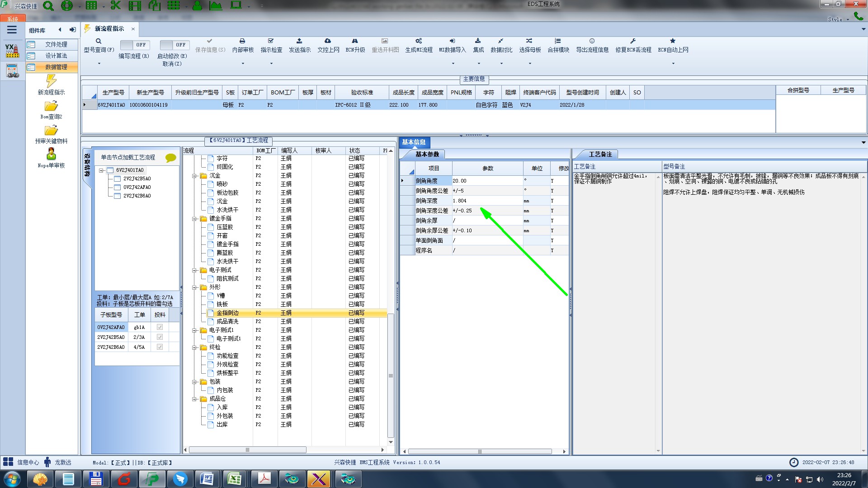868x488 pixels.
Task: Click the ECN自动上网 star icon
Action: coord(673,41)
